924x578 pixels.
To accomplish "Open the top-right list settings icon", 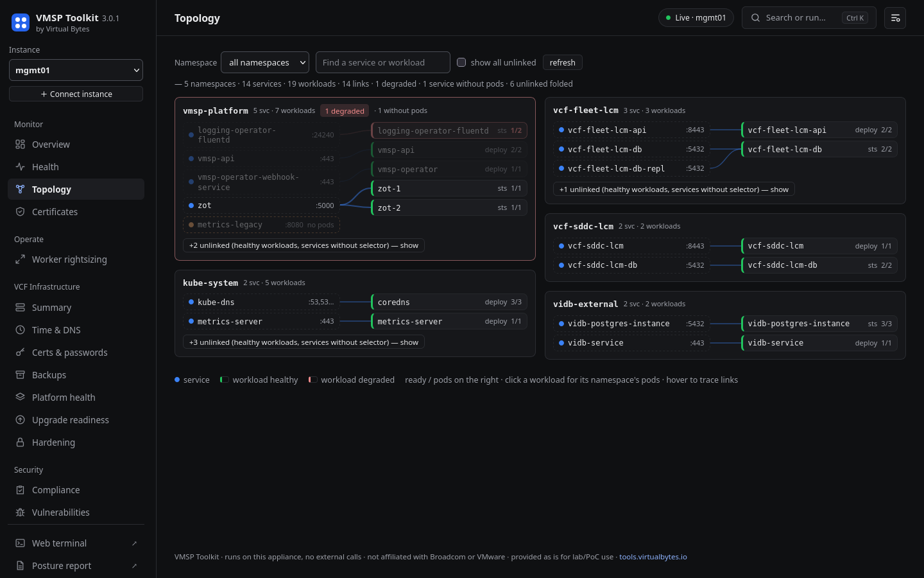I will [x=895, y=18].
